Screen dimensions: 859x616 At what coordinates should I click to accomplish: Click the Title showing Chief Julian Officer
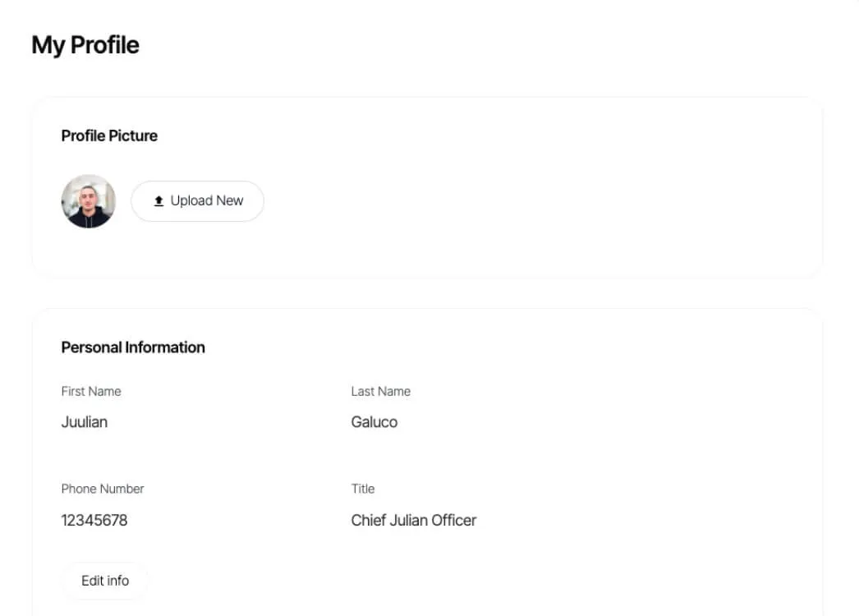click(x=414, y=520)
